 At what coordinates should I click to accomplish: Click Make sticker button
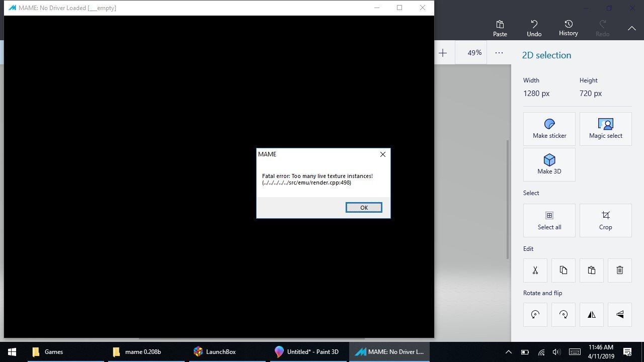[549, 129]
